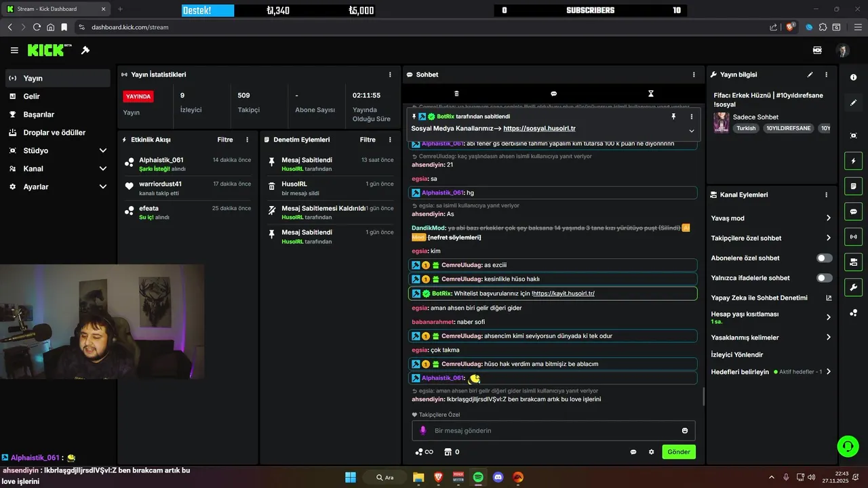Open Discord from the Windows taskbar
Viewport: 868px width, 488px height.
pos(498,477)
